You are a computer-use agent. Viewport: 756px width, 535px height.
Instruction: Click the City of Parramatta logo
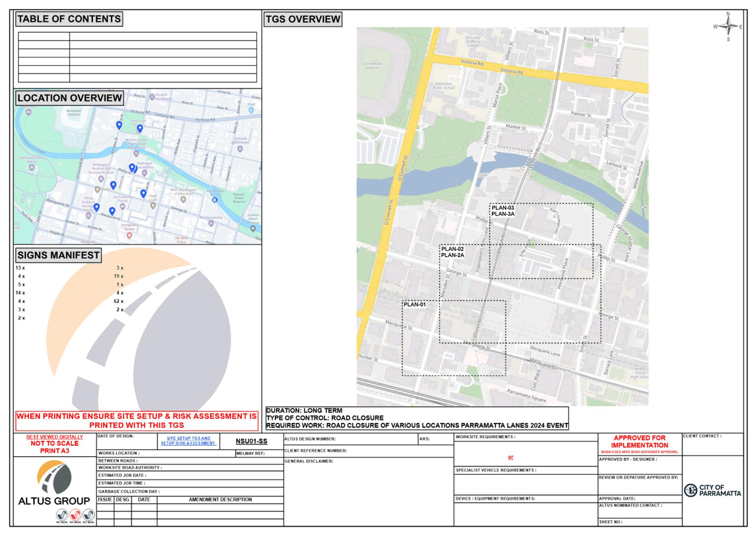tap(713, 490)
